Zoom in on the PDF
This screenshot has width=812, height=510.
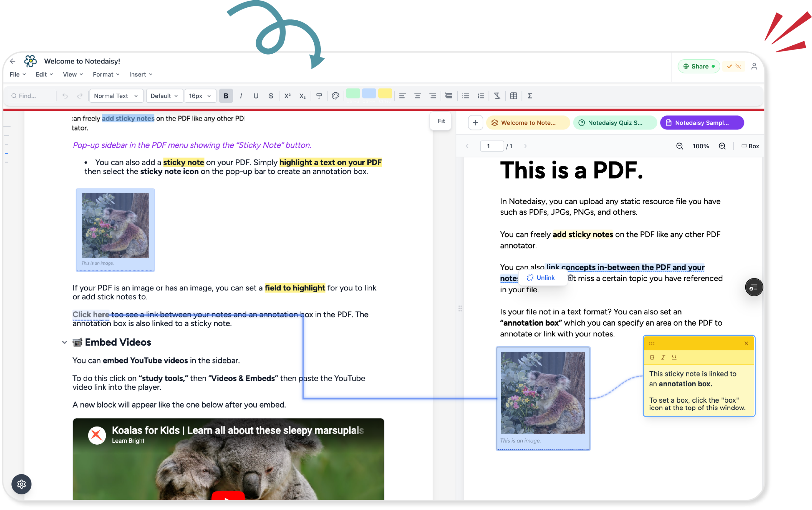[722, 146]
